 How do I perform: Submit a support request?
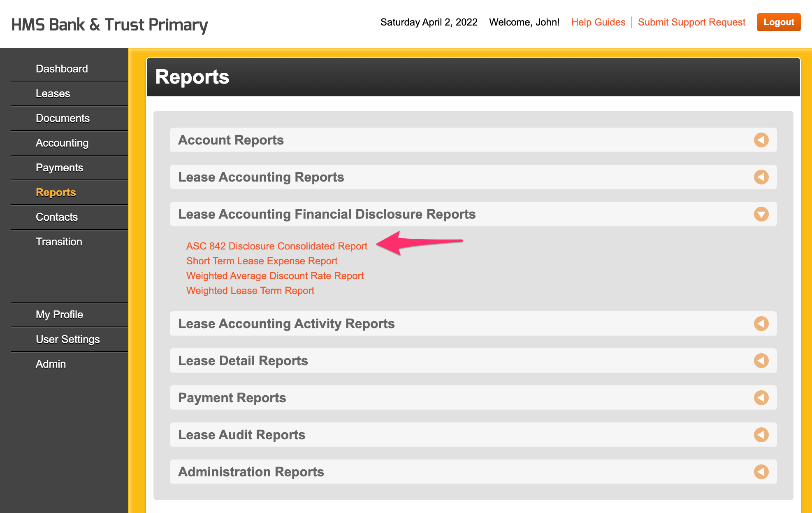click(x=691, y=22)
